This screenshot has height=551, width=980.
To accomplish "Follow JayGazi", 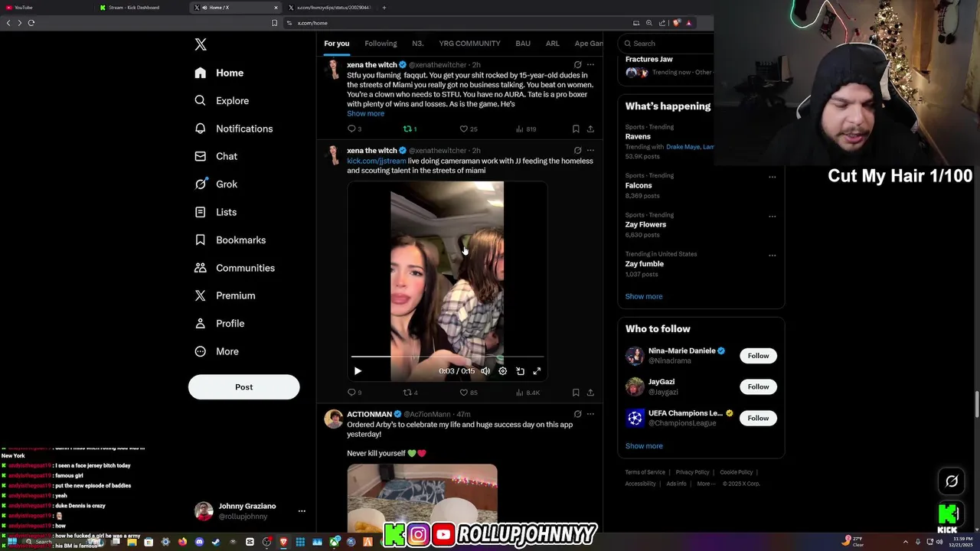I will coord(758,386).
